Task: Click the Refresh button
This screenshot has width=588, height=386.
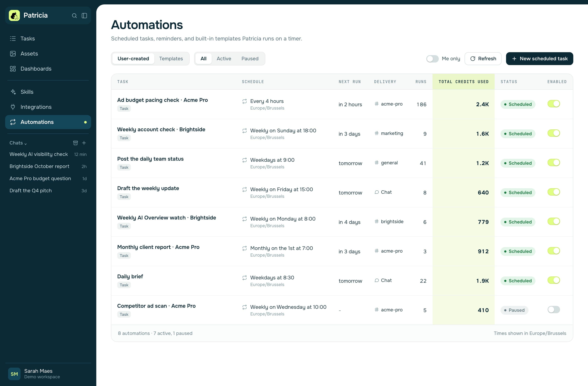Action: pos(483,59)
